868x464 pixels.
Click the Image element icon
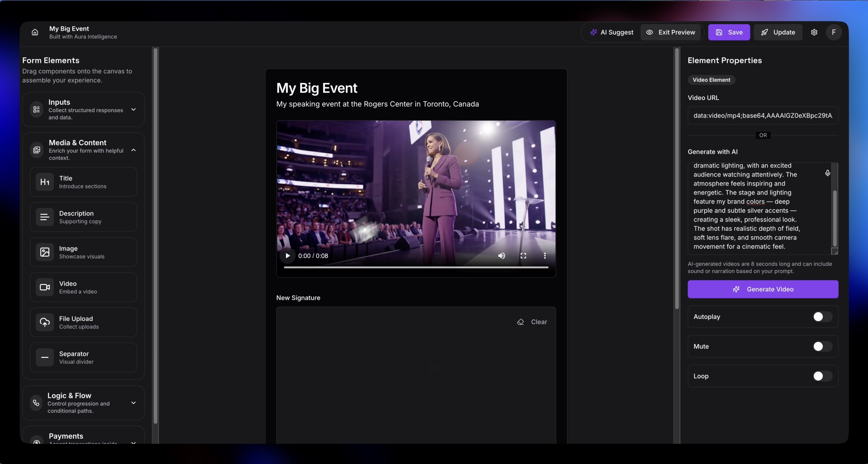[x=45, y=252]
